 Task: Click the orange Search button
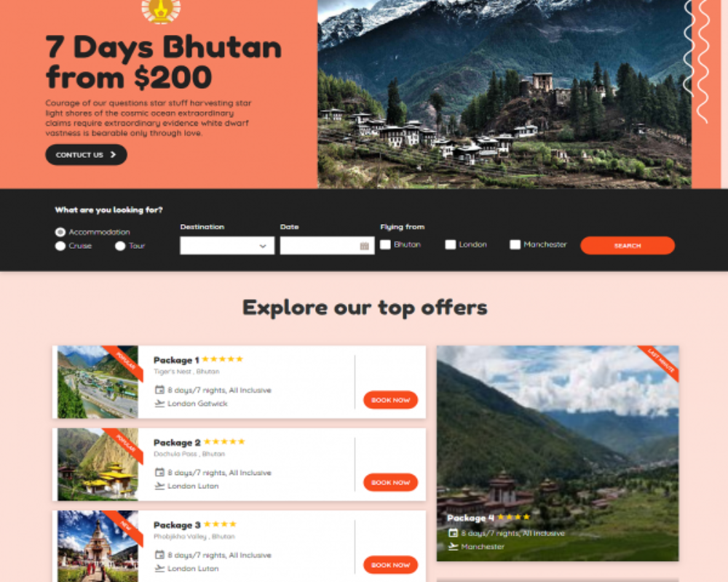[628, 245]
